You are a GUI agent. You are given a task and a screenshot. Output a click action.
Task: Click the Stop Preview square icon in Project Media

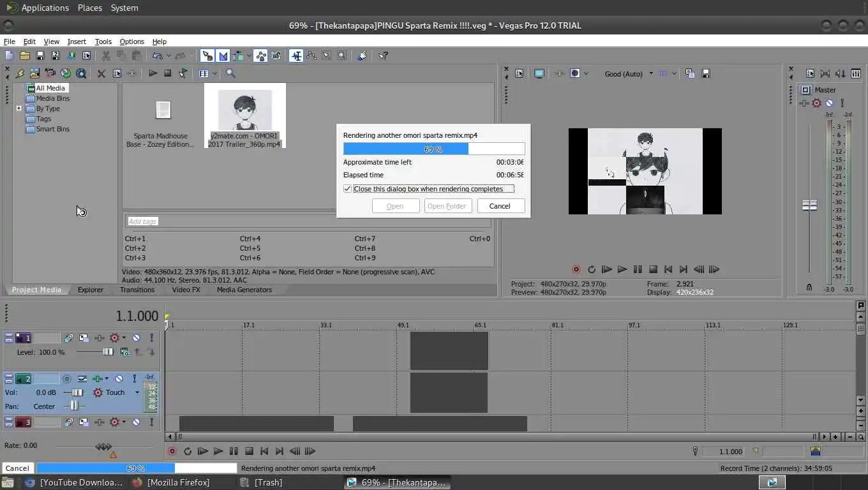pyautogui.click(x=167, y=73)
